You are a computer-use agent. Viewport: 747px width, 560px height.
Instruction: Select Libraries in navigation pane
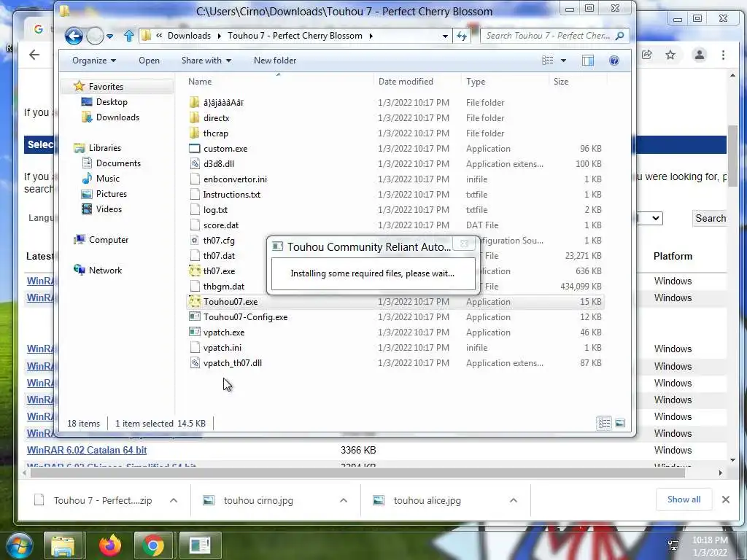tap(105, 147)
